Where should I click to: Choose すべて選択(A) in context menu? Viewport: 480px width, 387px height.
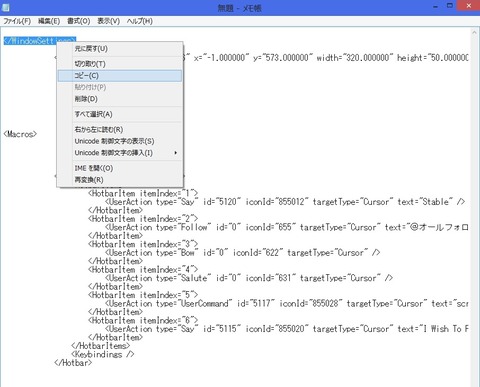pyautogui.click(x=120, y=114)
